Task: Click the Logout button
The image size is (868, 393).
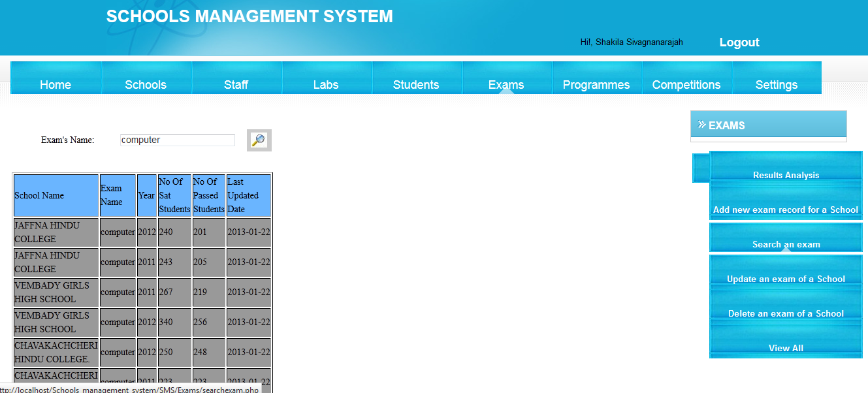Action: 739,42
